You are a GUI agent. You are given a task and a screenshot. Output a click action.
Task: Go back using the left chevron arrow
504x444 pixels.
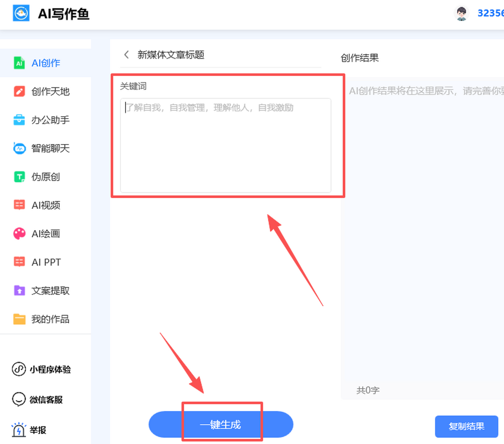pyautogui.click(x=126, y=55)
